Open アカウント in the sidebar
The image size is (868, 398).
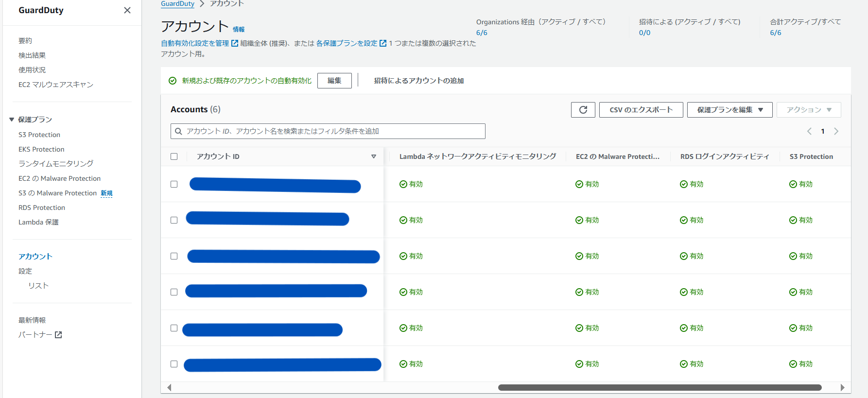pos(35,257)
